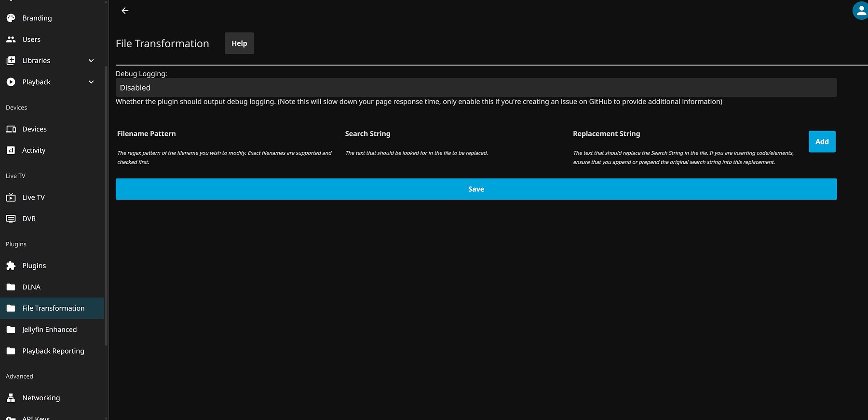The width and height of the screenshot is (868, 420).
Task: Open Live TV settings label
Action: pyautogui.click(x=33, y=197)
